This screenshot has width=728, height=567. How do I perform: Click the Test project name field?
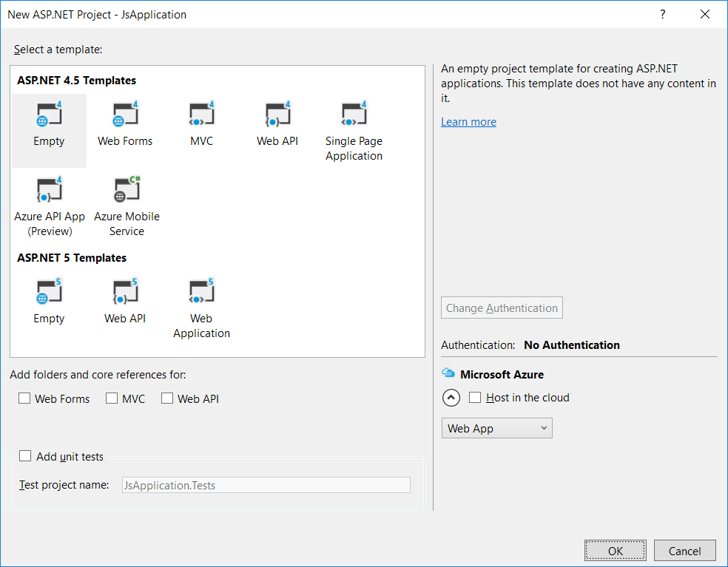266,485
